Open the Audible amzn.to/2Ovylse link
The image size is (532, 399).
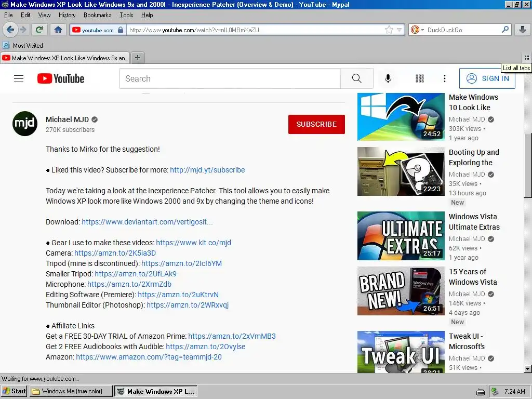(206, 347)
